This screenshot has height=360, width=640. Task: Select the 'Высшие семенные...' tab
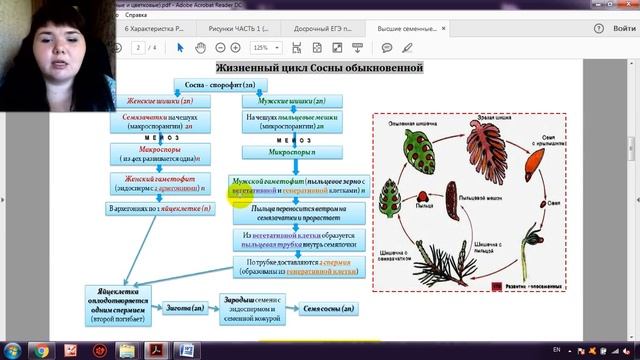(407, 29)
